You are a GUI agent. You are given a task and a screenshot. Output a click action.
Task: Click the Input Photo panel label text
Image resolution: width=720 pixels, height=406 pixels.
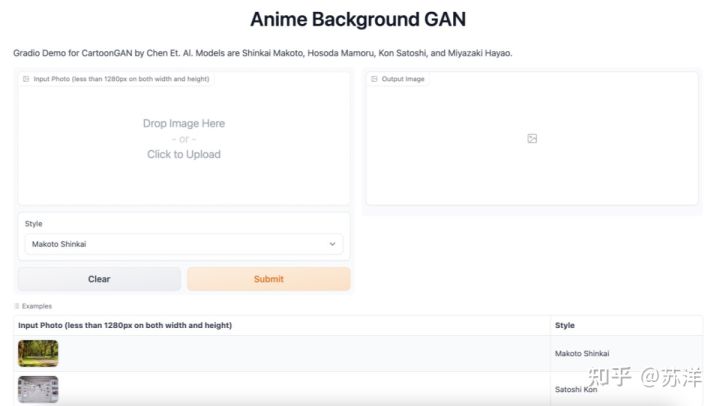coord(121,79)
